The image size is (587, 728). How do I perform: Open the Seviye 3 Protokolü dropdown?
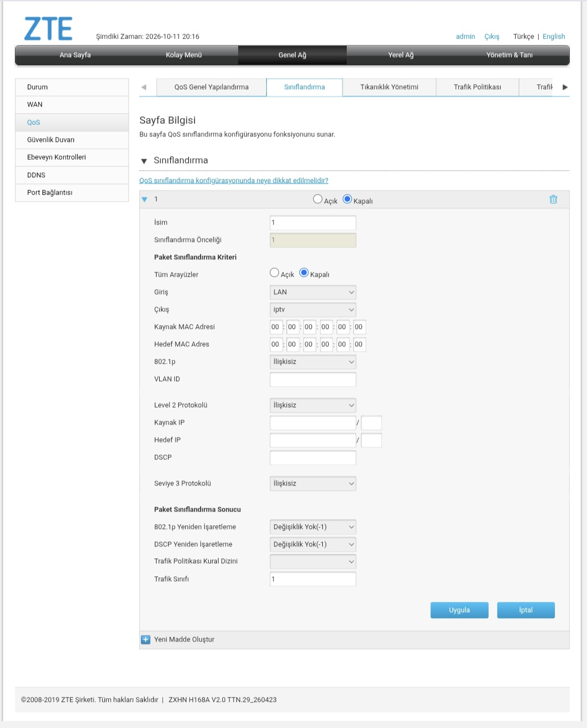pos(313,484)
